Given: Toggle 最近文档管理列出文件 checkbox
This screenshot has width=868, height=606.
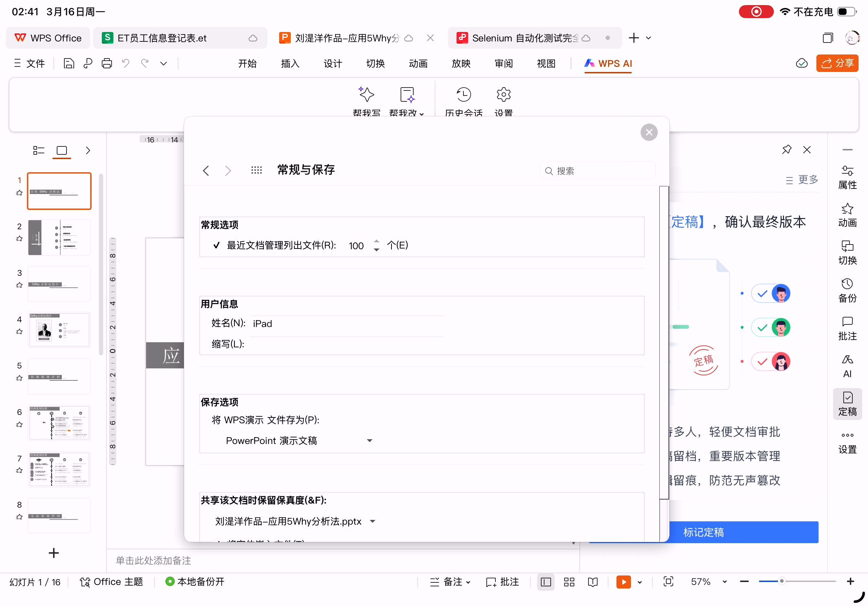Looking at the screenshot, I should tap(216, 246).
